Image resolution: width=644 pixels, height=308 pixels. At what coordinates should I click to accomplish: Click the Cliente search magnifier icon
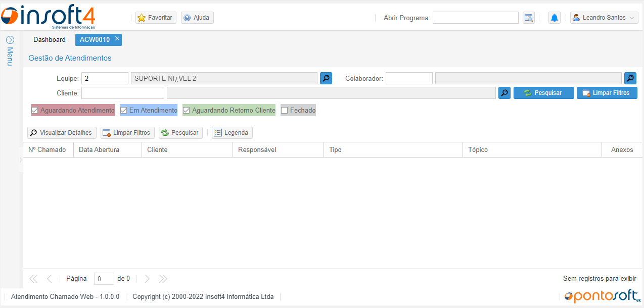[504, 93]
